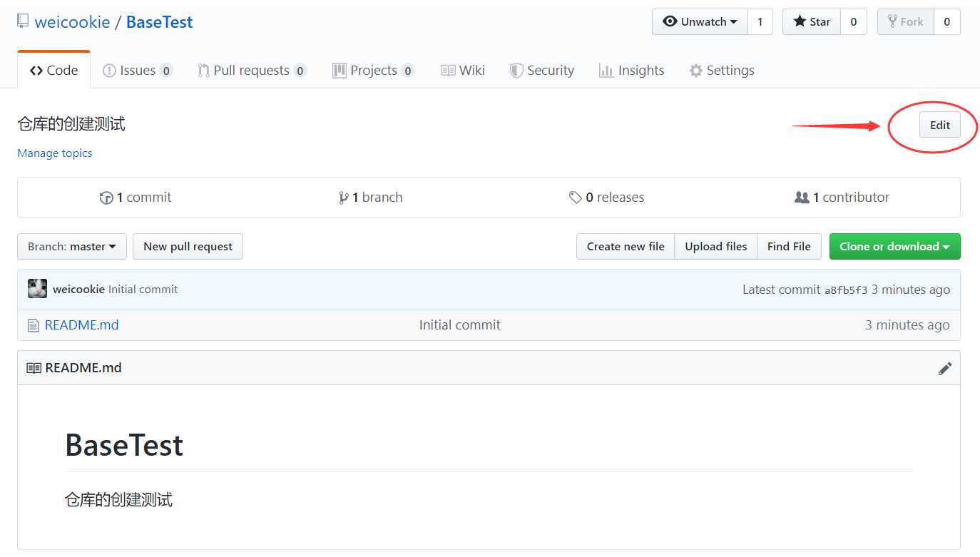Open the Projects tab
This screenshot has width=980, height=557.
click(373, 71)
